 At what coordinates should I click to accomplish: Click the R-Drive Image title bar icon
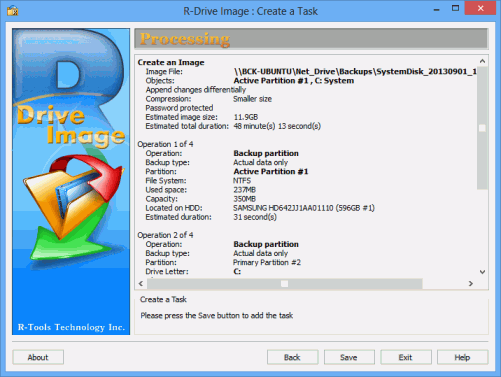click(12, 11)
